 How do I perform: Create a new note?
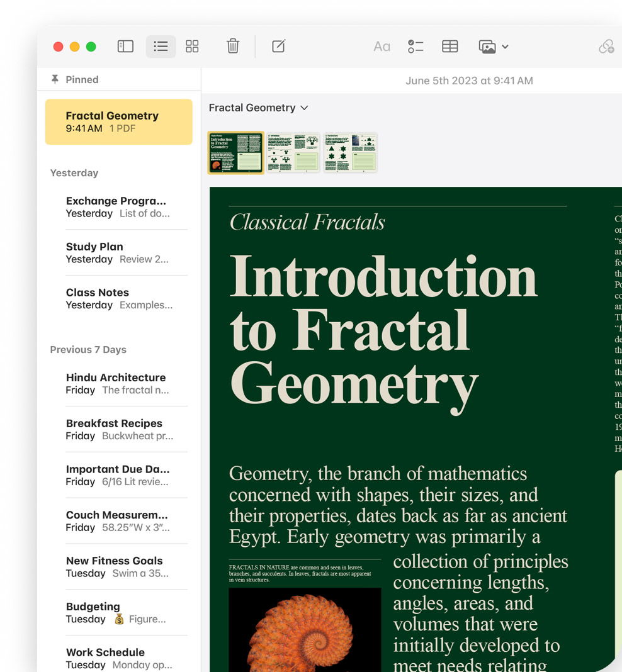point(278,47)
